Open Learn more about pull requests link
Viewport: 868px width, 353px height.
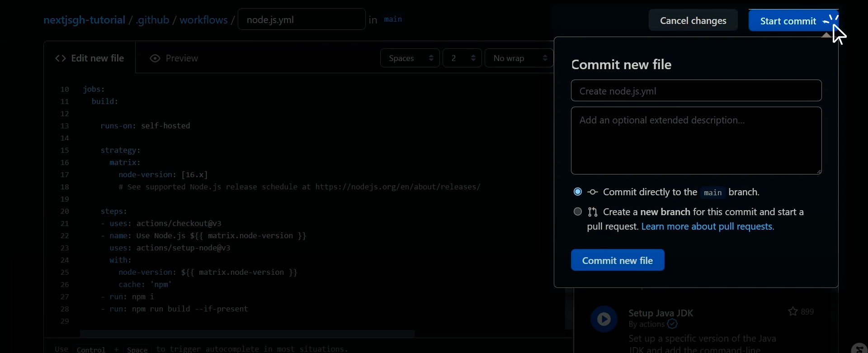click(708, 226)
